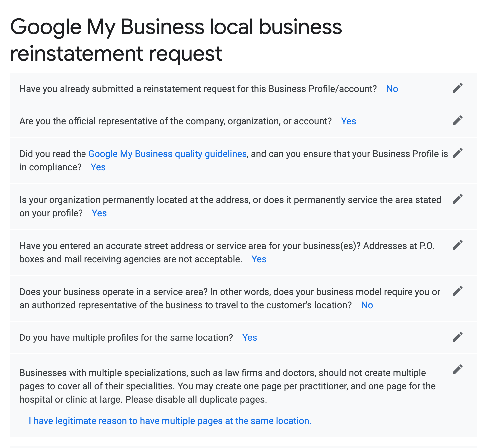Edit the permanently located at address answer
This screenshot has height=448, width=493.
pyautogui.click(x=458, y=199)
